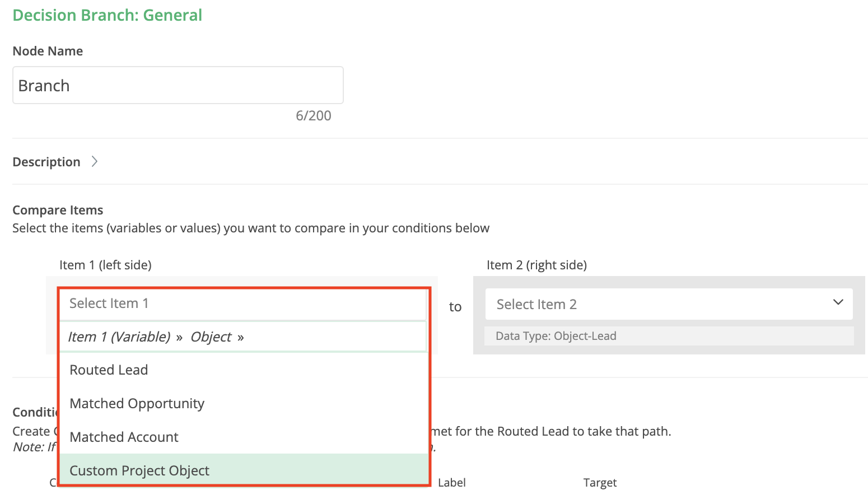Click the Node Name field containing Branch
The height and width of the screenshot is (495, 868).
[x=178, y=86]
